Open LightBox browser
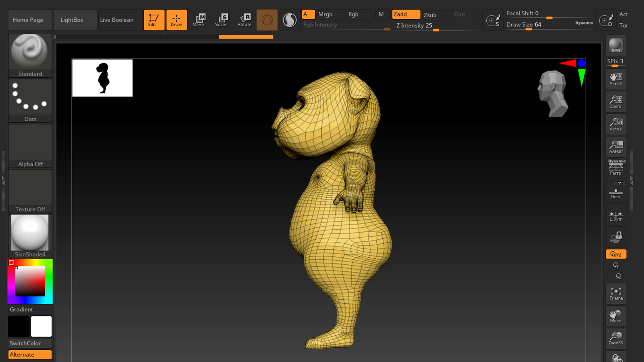644x362 pixels. coord(75,20)
